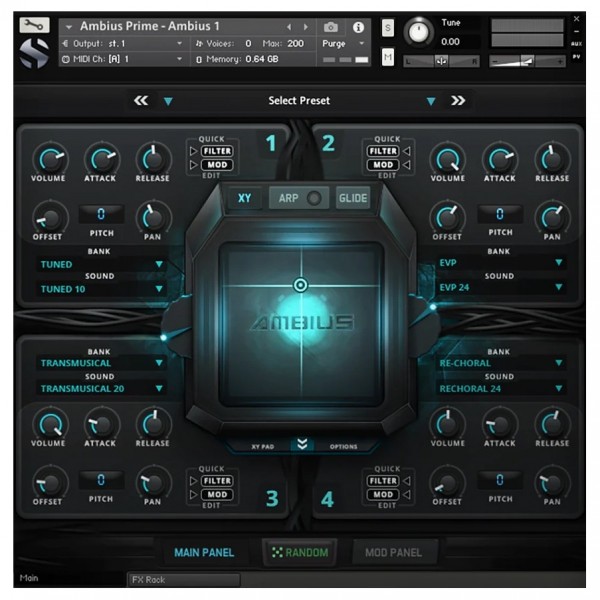Click layer 1 Volume knob

(51, 160)
